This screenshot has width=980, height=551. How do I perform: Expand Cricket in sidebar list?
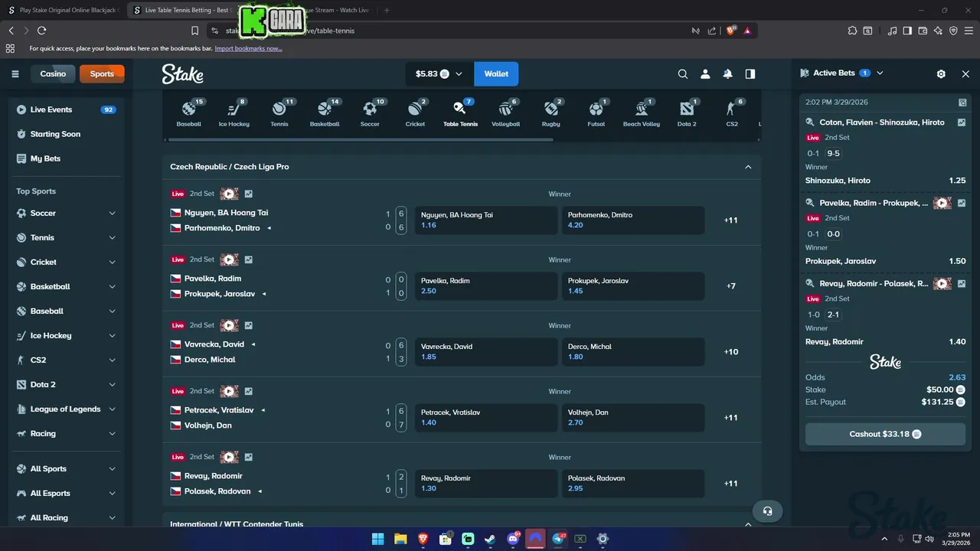(x=66, y=262)
